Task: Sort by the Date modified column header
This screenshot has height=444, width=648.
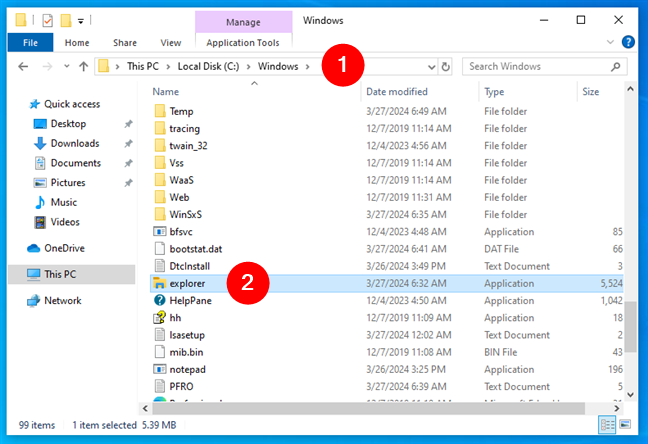Action: pyautogui.click(x=397, y=92)
